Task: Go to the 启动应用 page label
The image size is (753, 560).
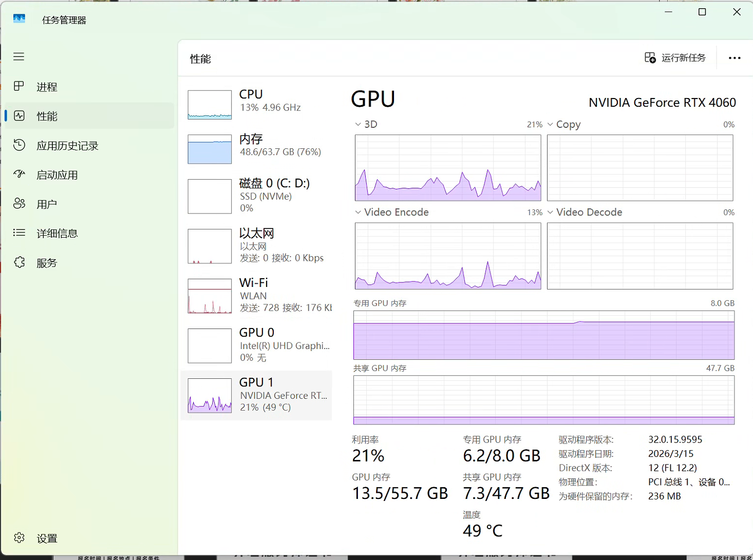Action: coord(57,175)
